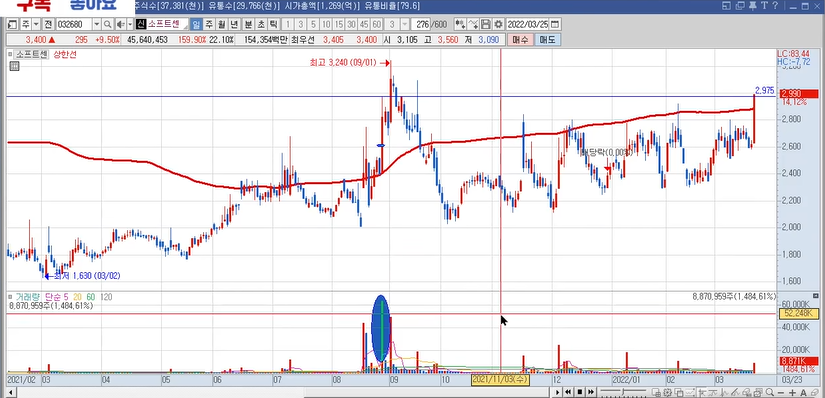Screen dimensions: 825x398
Task: Click the 1 interval button
Action: (288, 24)
